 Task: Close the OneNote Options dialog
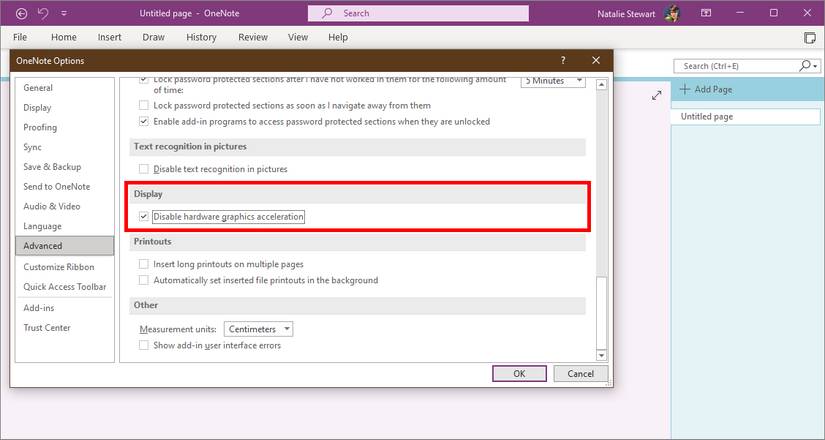tap(596, 61)
